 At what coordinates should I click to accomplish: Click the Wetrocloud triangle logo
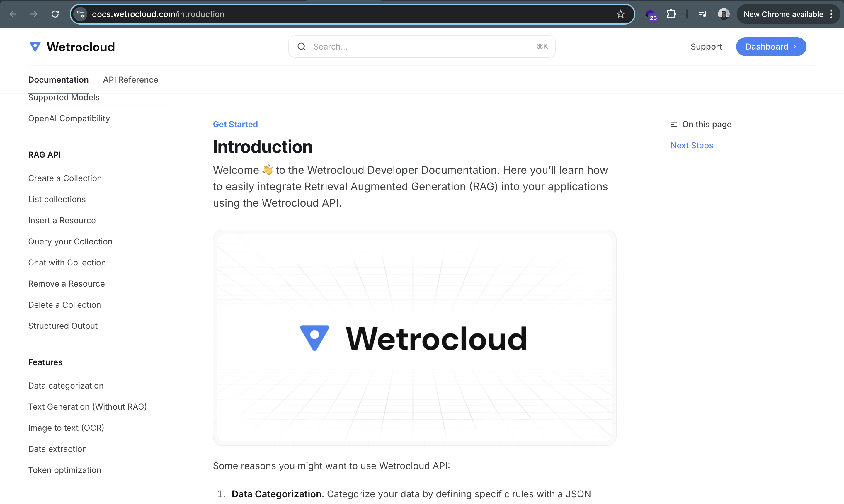[x=35, y=47]
